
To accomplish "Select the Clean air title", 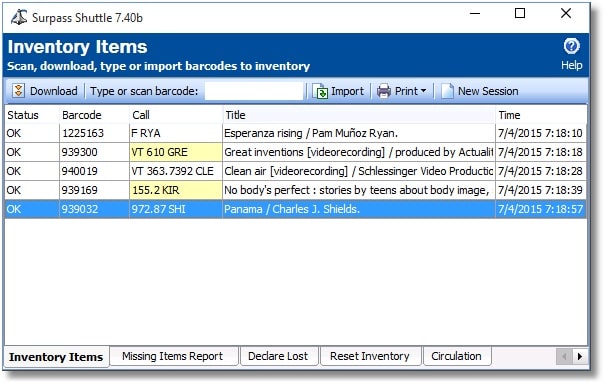I will 359,171.
